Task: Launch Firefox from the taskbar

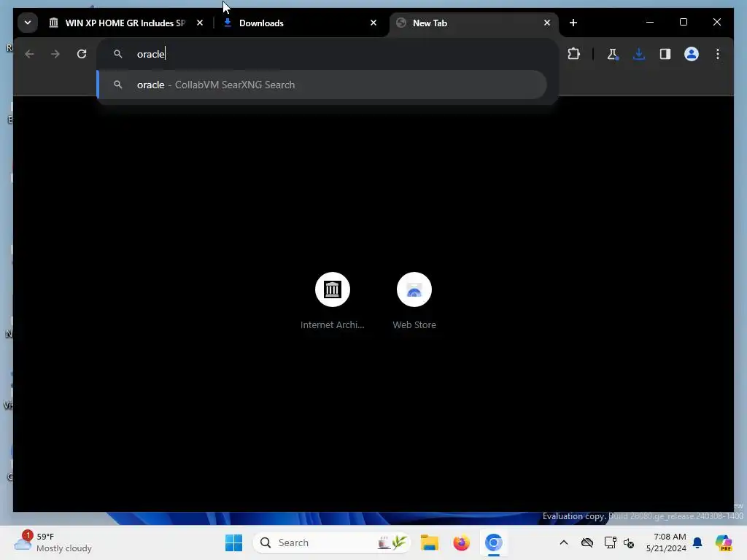Action: [x=461, y=542]
